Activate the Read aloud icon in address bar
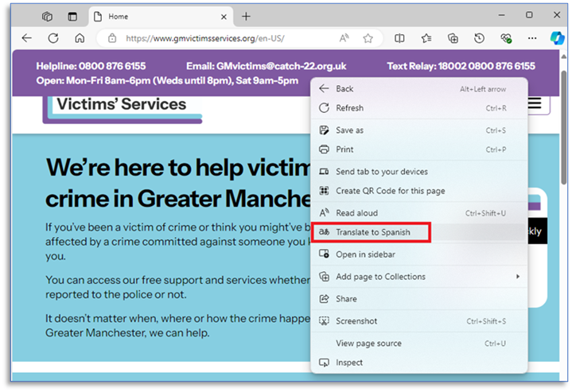 [x=344, y=38]
